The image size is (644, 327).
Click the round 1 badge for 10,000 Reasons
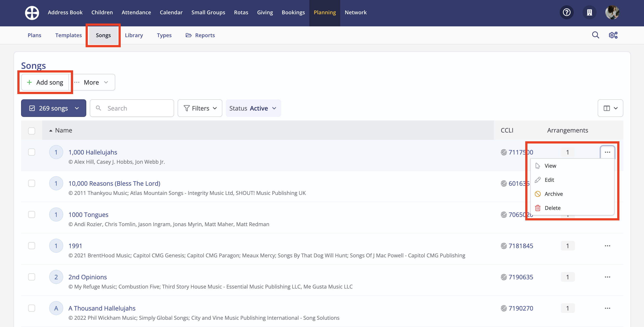click(56, 183)
